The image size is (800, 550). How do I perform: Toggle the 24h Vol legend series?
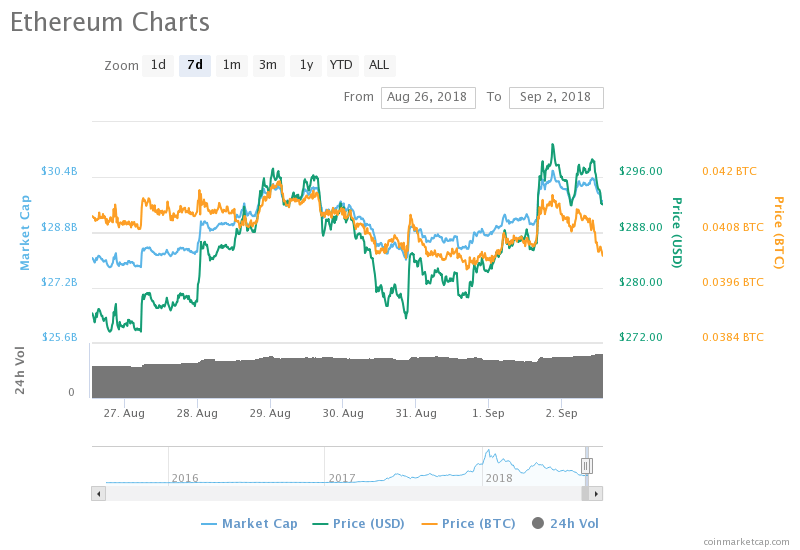[x=565, y=523]
